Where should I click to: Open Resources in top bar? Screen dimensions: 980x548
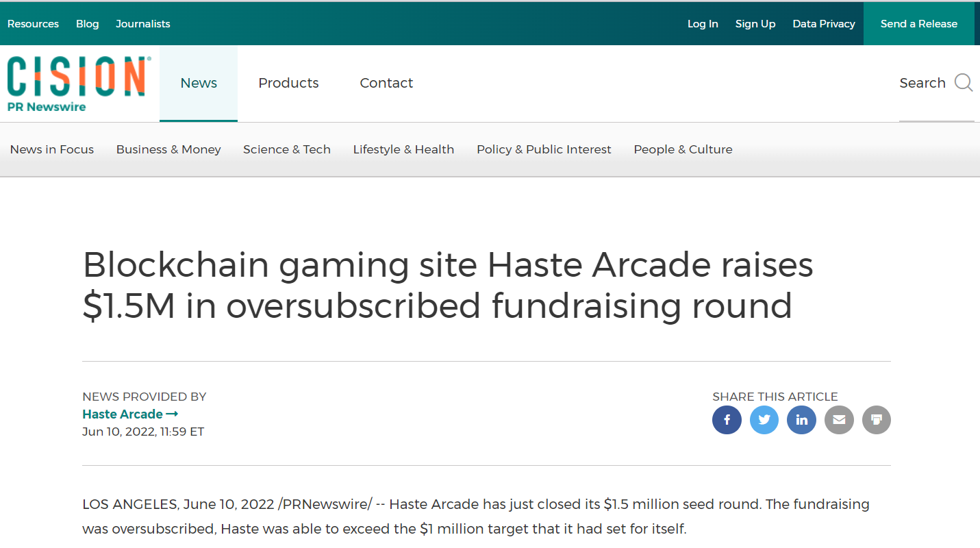(33, 23)
